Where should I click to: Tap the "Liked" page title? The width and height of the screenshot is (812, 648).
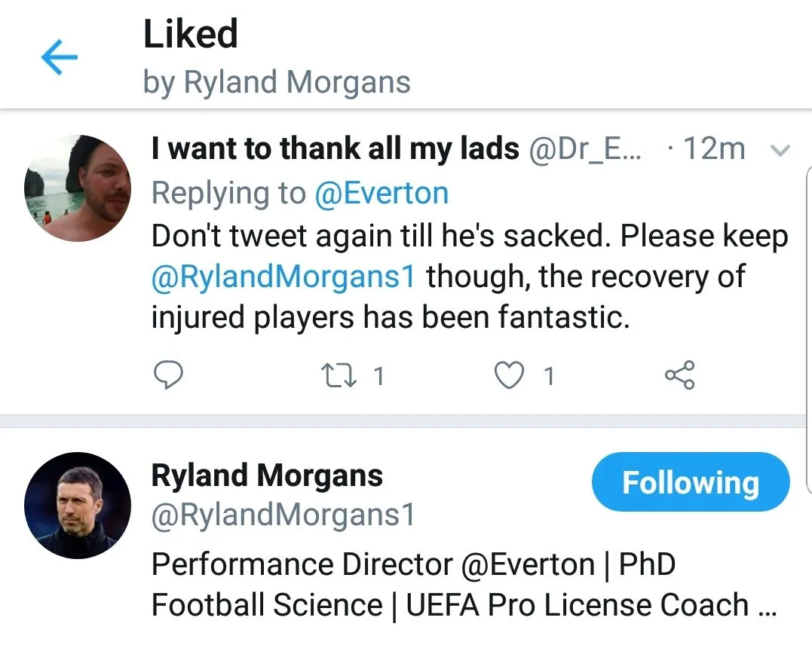[191, 34]
